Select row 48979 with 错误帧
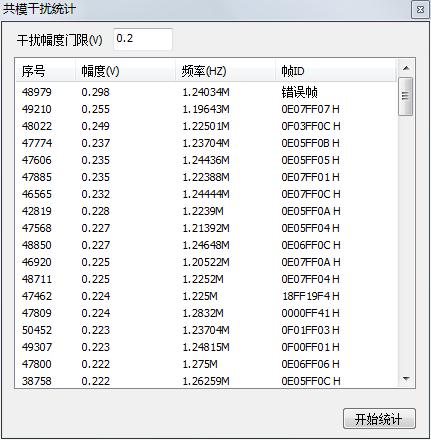 (x=206, y=92)
